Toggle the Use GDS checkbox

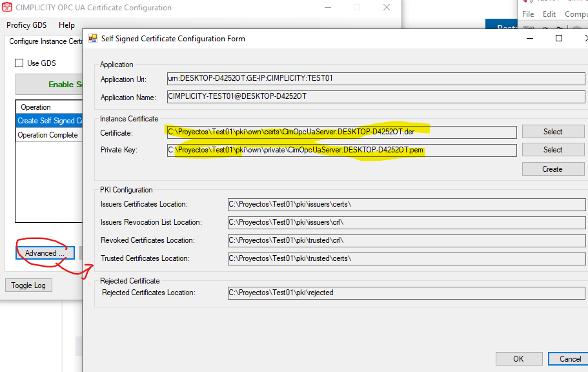pos(19,63)
